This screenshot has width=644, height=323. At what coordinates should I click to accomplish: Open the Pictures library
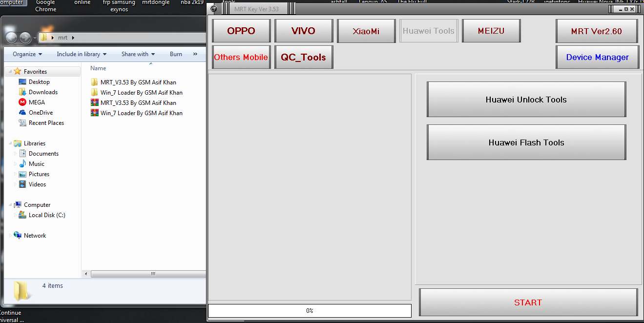39,174
